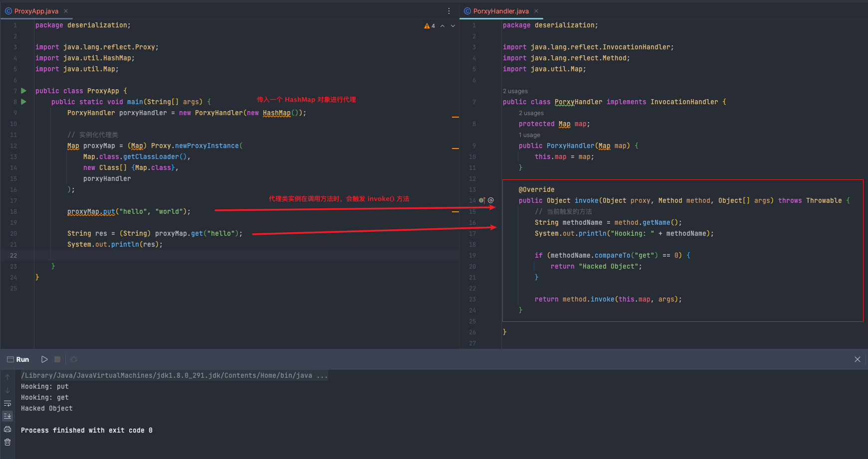The image size is (868, 459).
Task: Click the @ annotation gutter icon on invoke line
Action: point(491,200)
